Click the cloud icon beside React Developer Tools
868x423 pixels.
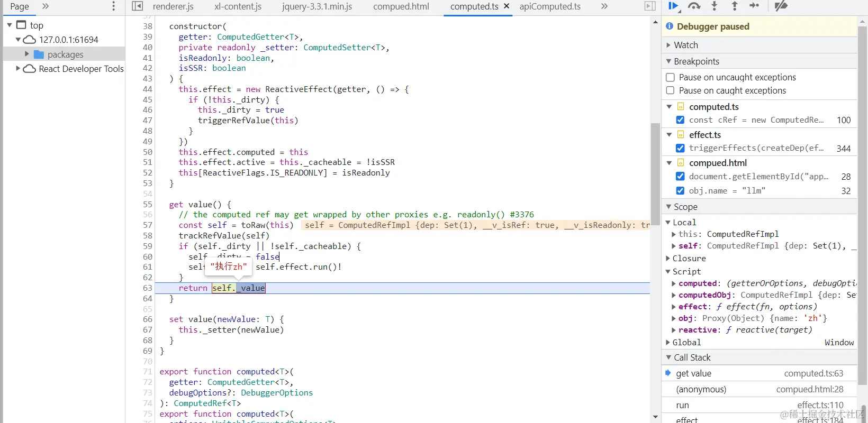[30, 69]
